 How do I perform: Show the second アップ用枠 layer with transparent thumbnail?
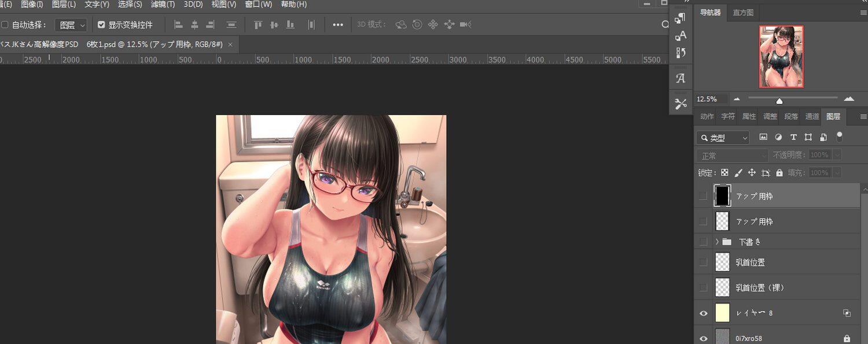(x=703, y=221)
